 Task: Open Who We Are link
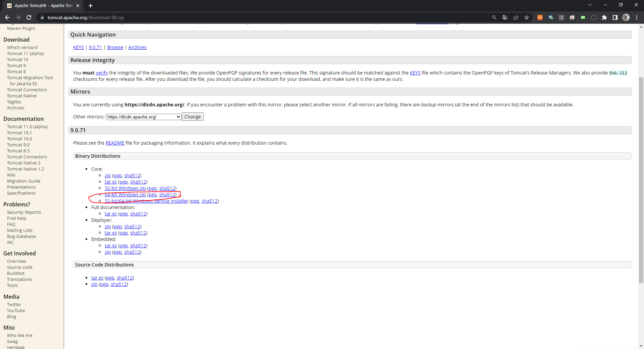[20, 335]
